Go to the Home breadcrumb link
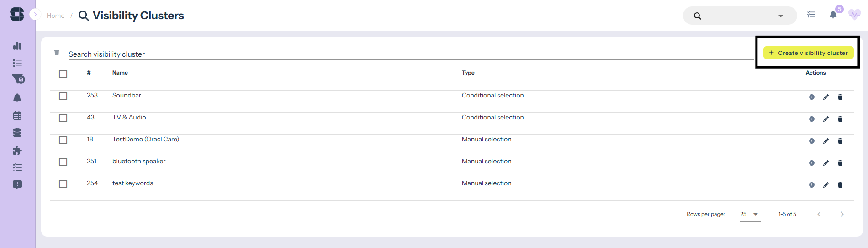Viewport: 868px width, 248px height. tap(55, 16)
